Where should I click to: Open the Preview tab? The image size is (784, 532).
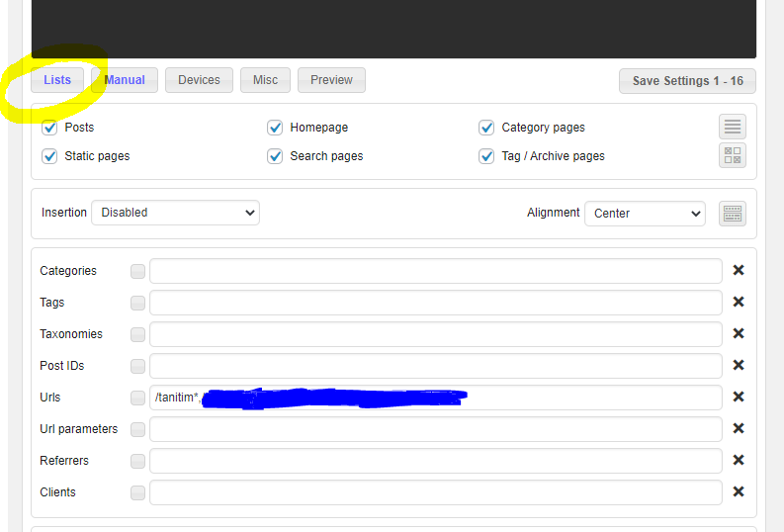331,80
